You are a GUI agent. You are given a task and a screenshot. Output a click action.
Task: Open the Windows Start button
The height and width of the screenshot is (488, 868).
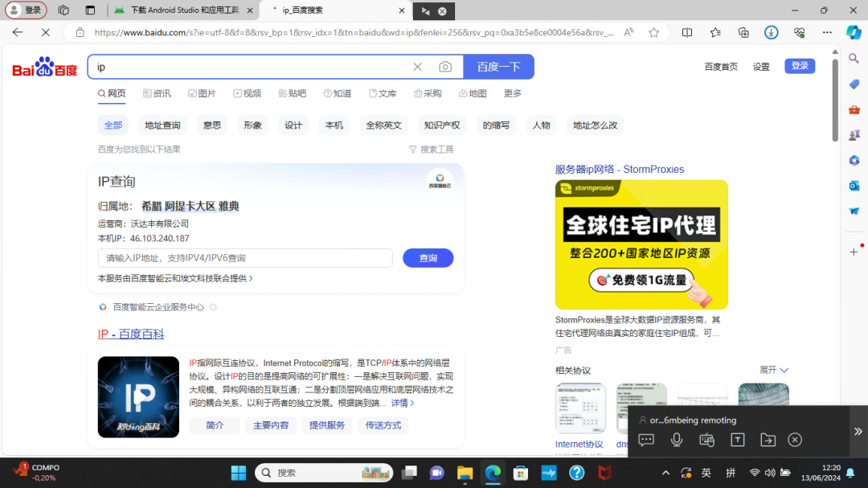pos(239,473)
